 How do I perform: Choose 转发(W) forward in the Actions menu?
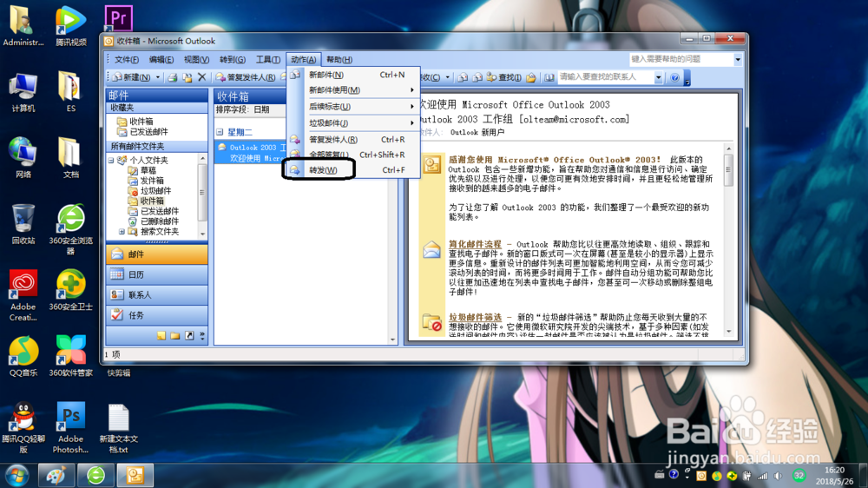pos(353,170)
